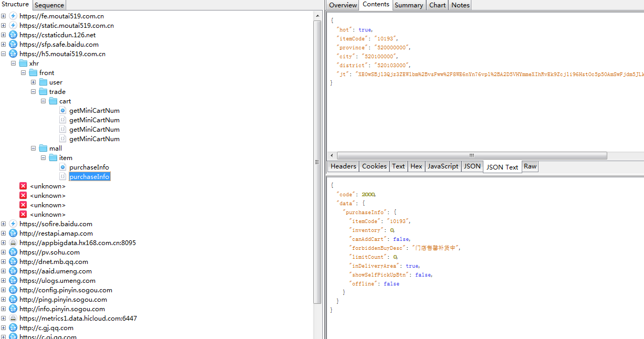The width and height of the screenshot is (644, 339).
Task: Select the highlighted purchaseInfo request
Action: (x=89, y=177)
